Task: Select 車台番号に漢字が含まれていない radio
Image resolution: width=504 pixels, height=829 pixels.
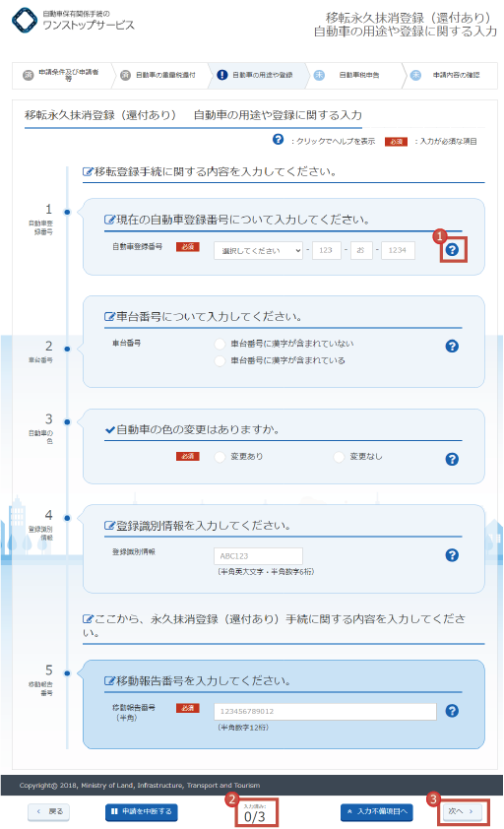Action: click(220, 345)
